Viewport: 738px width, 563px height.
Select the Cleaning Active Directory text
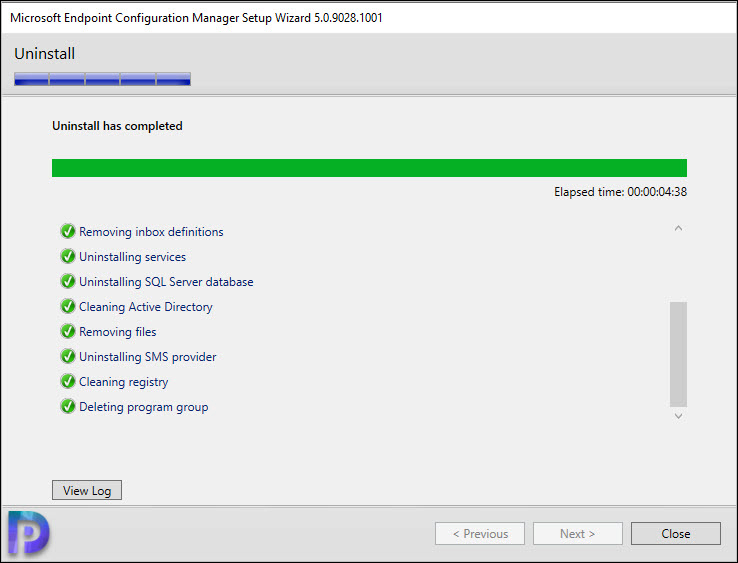(x=145, y=306)
